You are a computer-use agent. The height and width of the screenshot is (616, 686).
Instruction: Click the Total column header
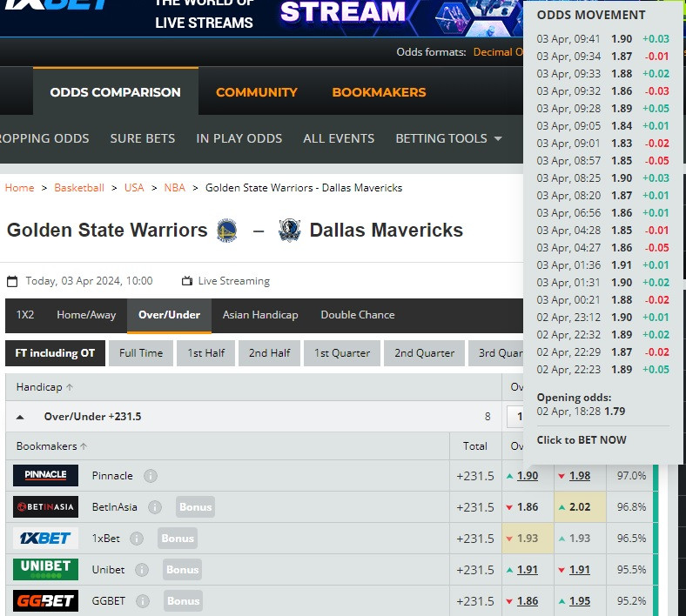[x=475, y=446]
